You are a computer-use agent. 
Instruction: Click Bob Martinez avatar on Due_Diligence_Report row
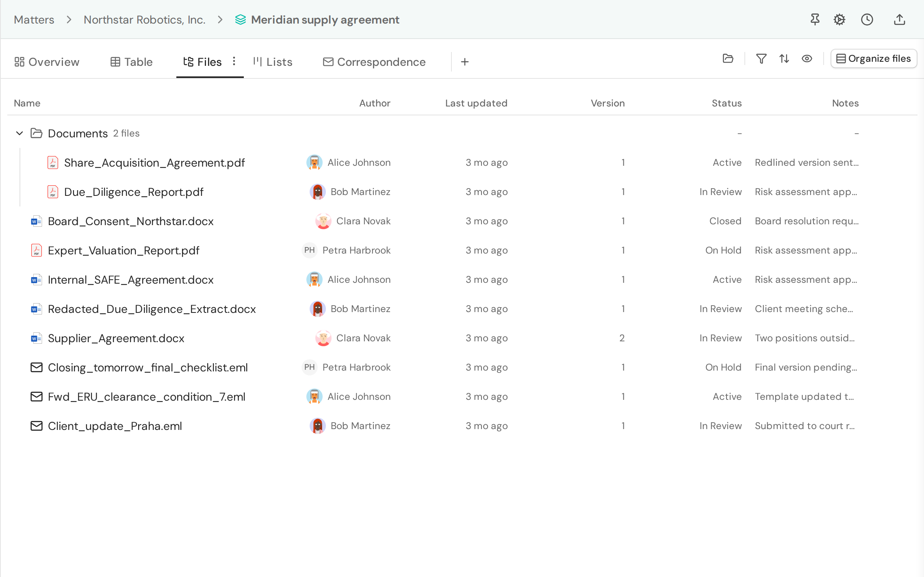coord(318,192)
